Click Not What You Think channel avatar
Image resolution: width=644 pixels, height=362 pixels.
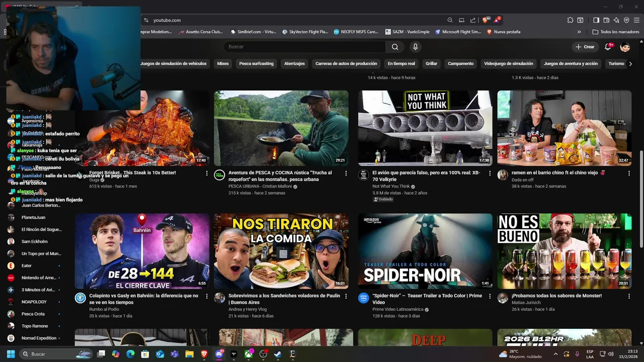pyautogui.click(x=363, y=174)
